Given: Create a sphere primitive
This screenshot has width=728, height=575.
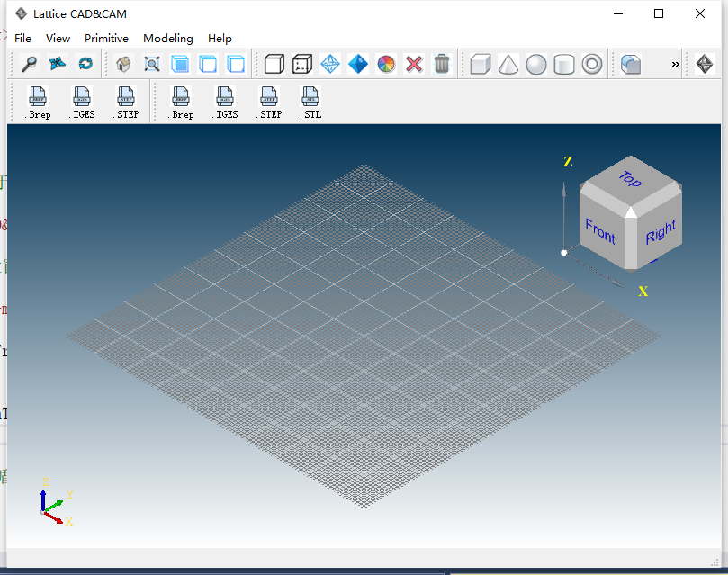Looking at the screenshot, I should [536, 64].
